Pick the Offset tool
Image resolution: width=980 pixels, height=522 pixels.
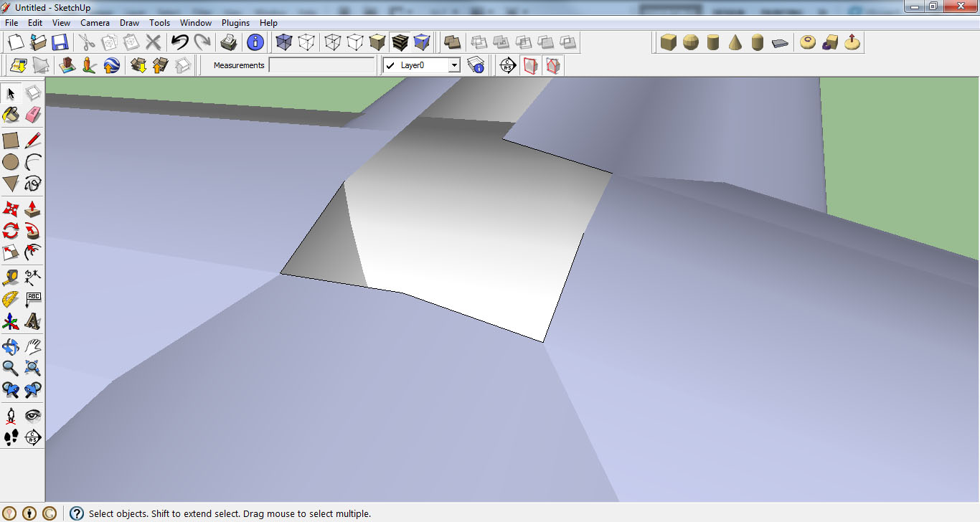tap(33, 252)
